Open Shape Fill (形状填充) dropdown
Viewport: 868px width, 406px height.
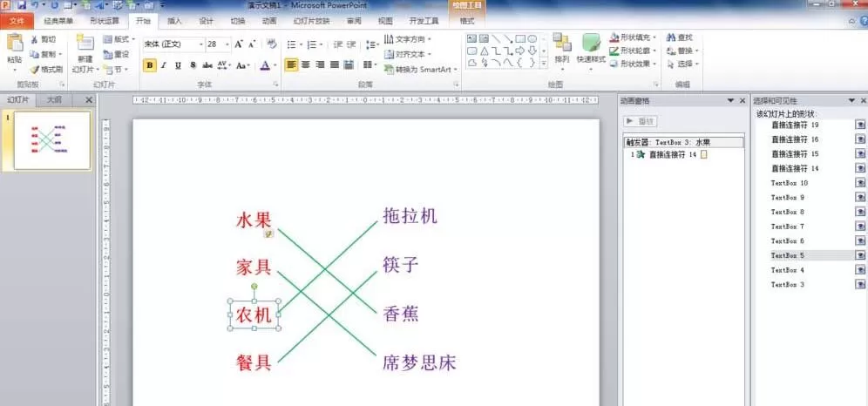pos(633,37)
